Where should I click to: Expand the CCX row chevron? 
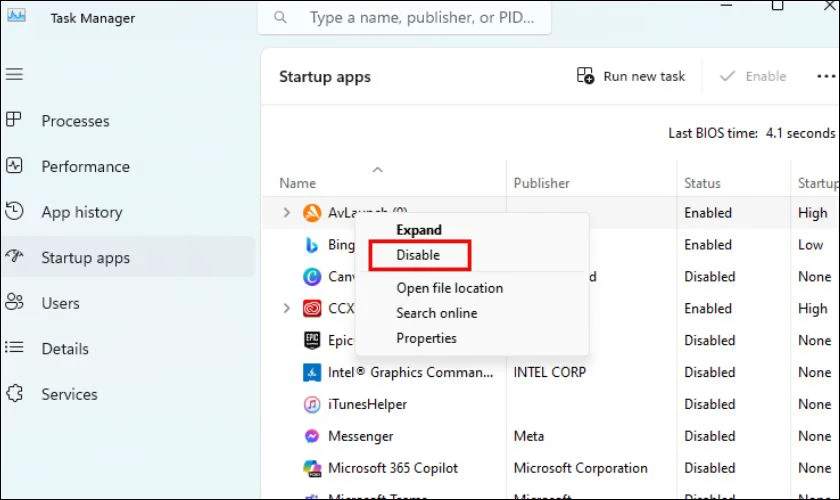tap(287, 308)
